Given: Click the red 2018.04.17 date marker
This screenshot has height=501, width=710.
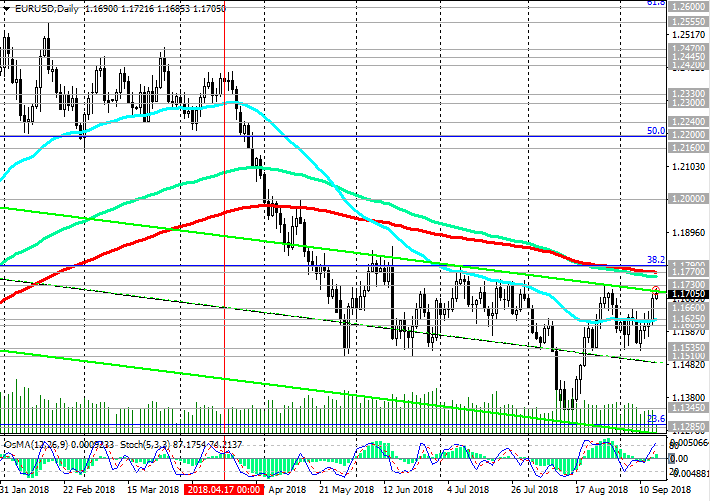Looking at the screenshot, I should click(x=224, y=491).
